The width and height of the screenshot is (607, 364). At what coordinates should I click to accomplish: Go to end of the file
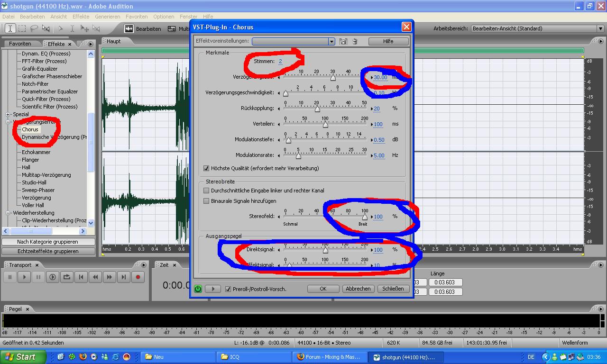pyautogui.click(x=124, y=277)
